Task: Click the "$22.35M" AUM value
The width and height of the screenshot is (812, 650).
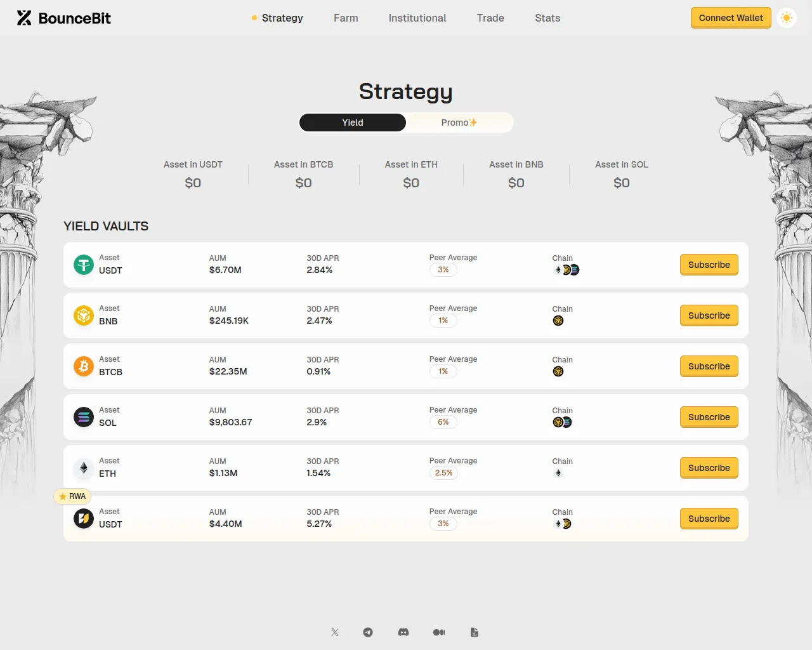Action: 228,371
